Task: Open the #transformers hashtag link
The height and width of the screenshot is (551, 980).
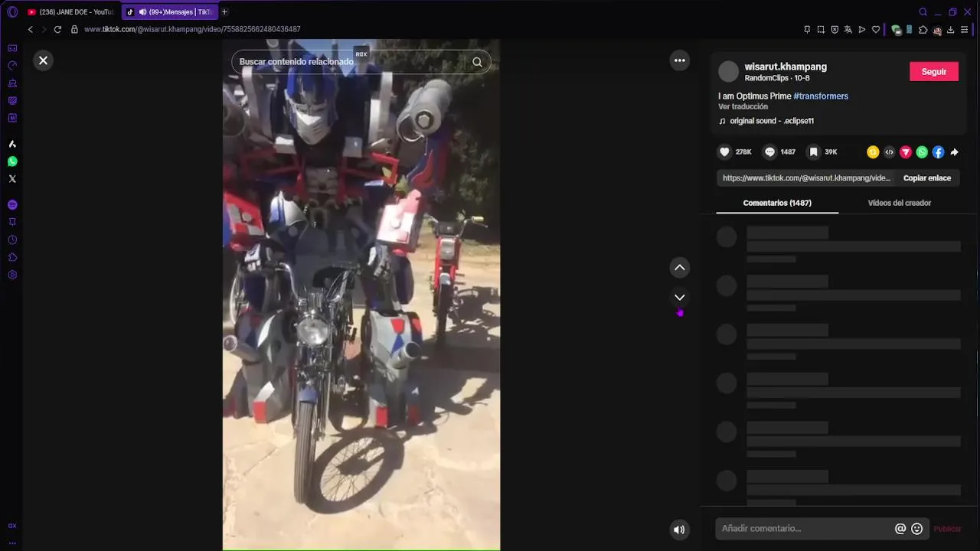Action: pyautogui.click(x=821, y=96)
